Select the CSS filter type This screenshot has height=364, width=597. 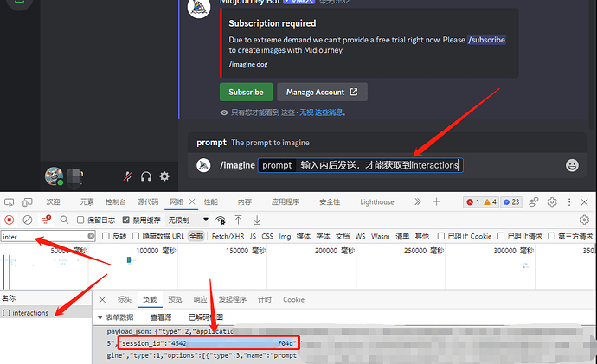(x=267, y=236)
